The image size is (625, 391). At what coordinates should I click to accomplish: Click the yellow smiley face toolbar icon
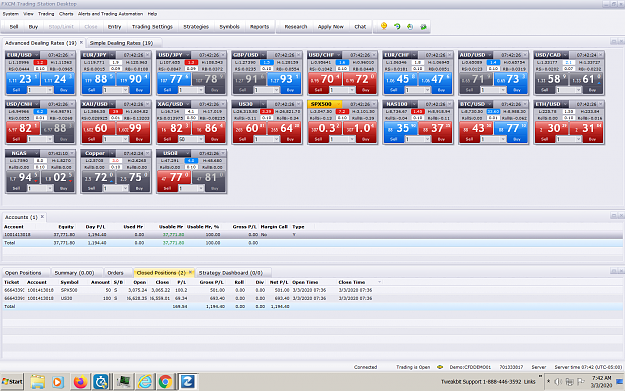tap(384, 26)
